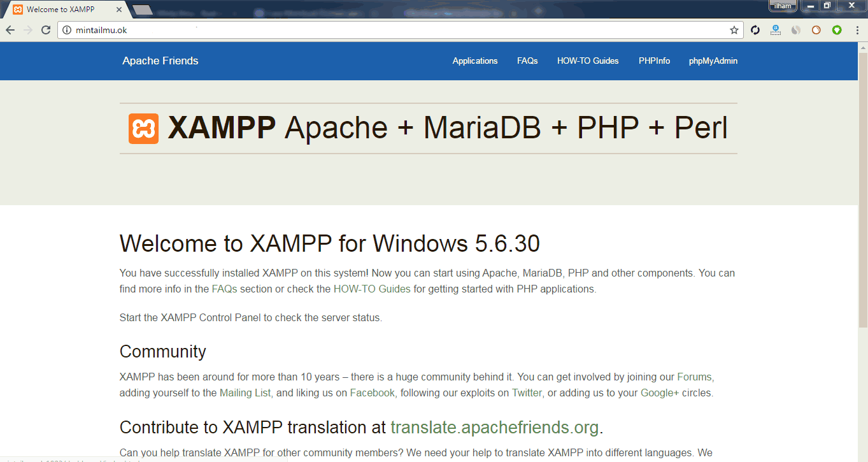The height and width of the screenshot is (462, 868).
Task: Select the Welcome to XAMPP tab
Action: [x=67, y=10]
